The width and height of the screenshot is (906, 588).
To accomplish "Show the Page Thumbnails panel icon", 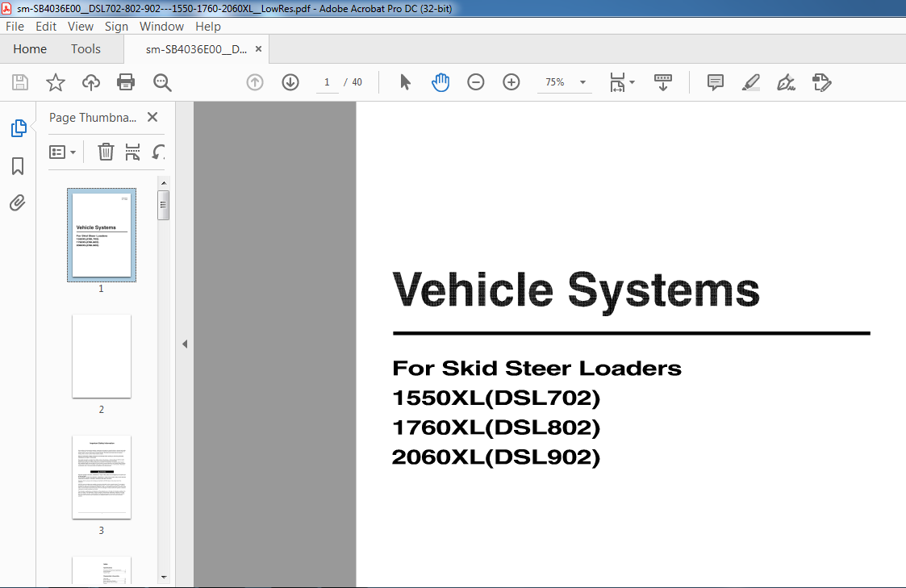I will click(x=18, y=128).
